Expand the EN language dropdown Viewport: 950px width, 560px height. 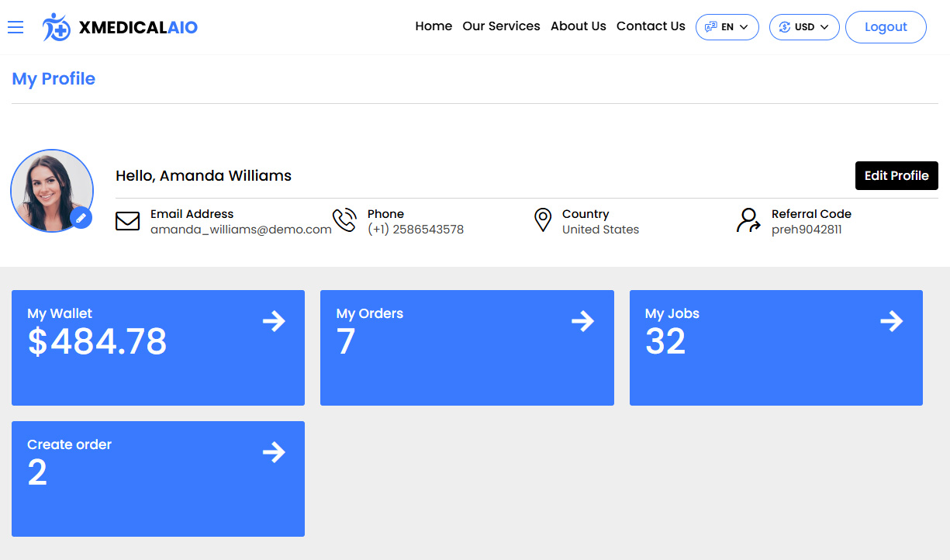coord(727,27)
